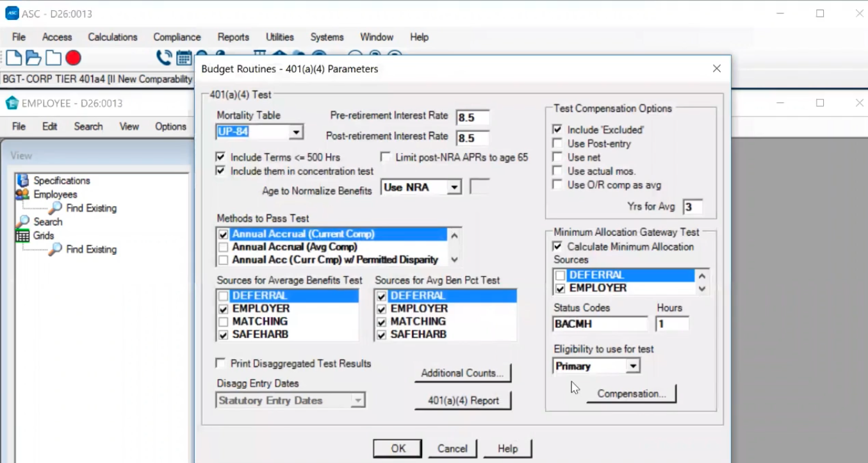Click the open folder toolbar icon
Image resolution: width=868 pixels, height=463 pixels.
tap(33, 58)
